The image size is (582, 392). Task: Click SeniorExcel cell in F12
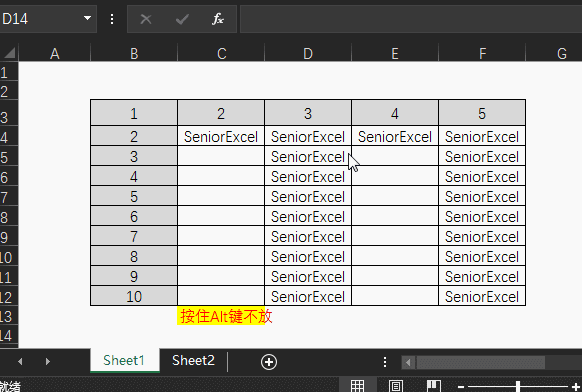[482, 296]
